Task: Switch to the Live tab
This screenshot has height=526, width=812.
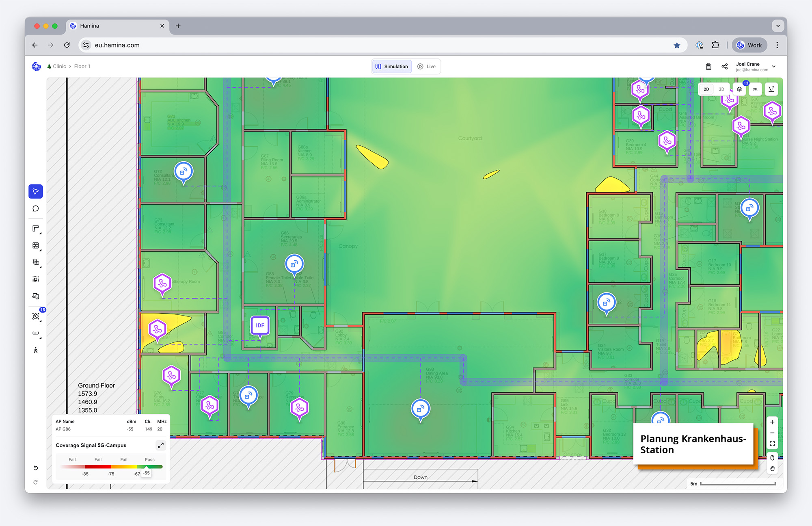Action: 427,67
